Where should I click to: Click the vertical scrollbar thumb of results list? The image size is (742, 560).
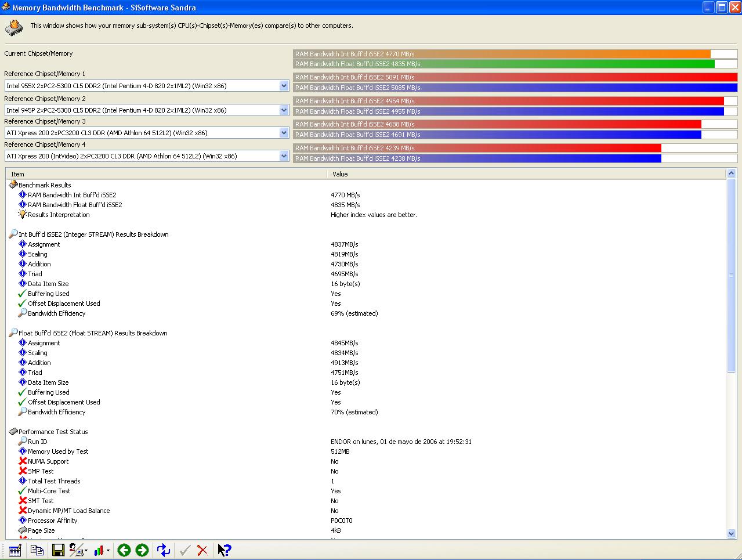[x=731, y=276]
